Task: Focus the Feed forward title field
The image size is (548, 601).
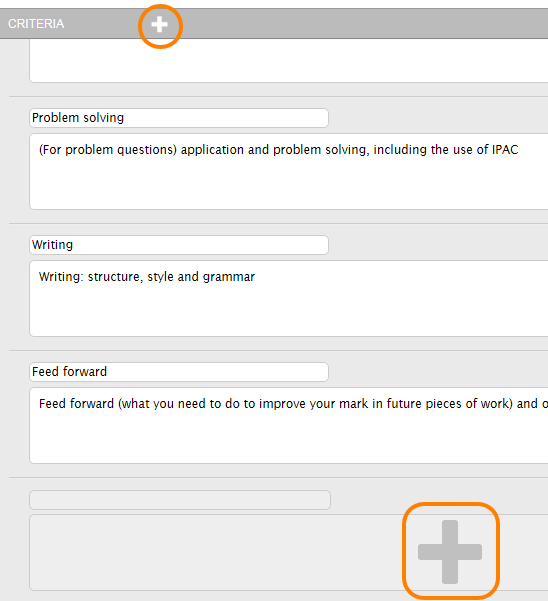Action: coord(179,372)
